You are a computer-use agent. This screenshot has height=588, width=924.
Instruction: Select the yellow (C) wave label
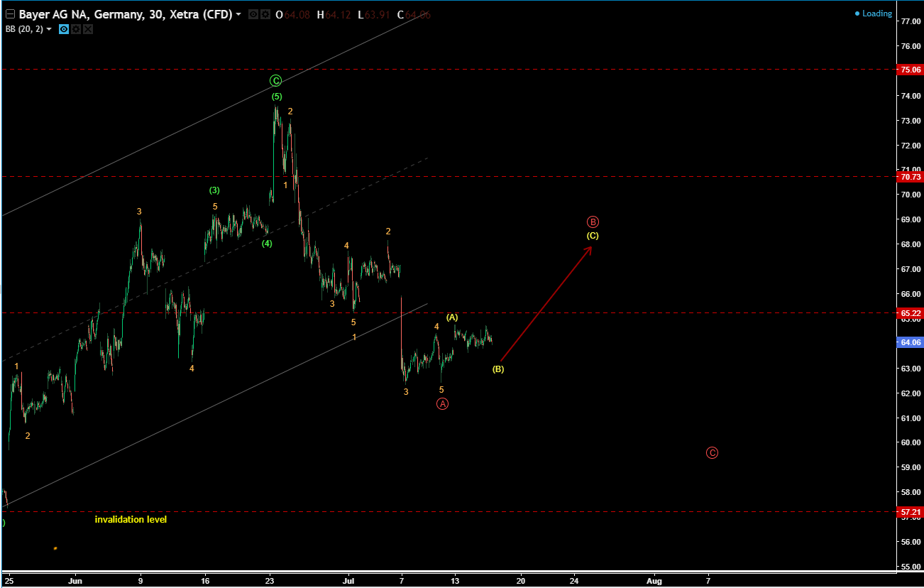tap(593, 236)
